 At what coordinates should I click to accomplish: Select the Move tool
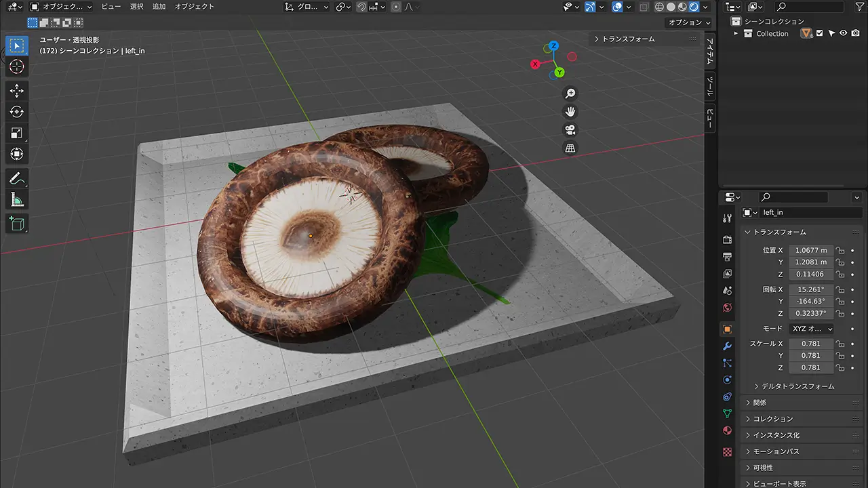click(x=17, y=91)
